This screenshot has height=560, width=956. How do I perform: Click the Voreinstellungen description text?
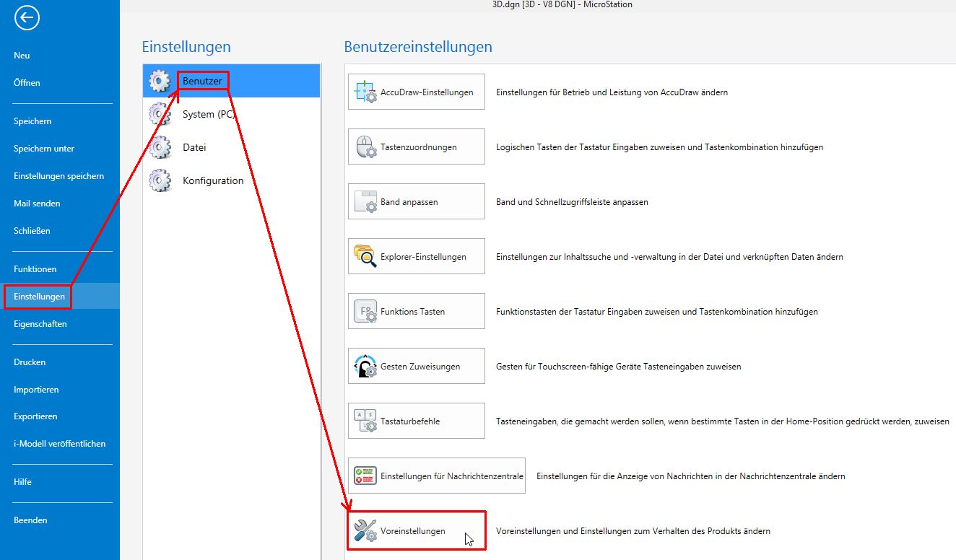tap(633, 531)
